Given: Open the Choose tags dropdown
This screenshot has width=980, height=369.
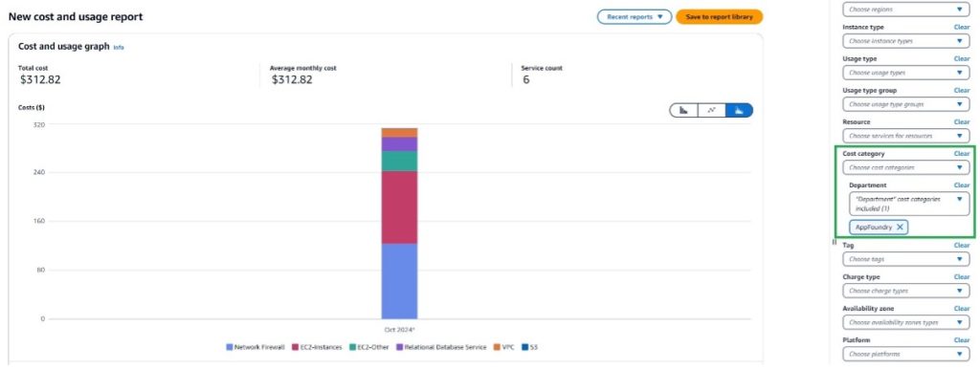Looking at the screenshot, I should coord(905,258).
